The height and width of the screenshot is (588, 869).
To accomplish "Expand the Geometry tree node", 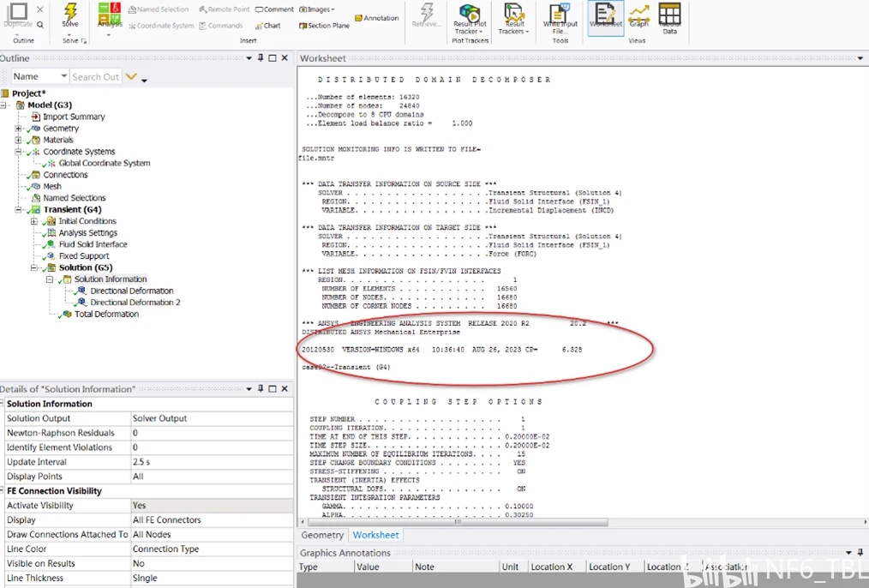I will (x=18, y=128).
